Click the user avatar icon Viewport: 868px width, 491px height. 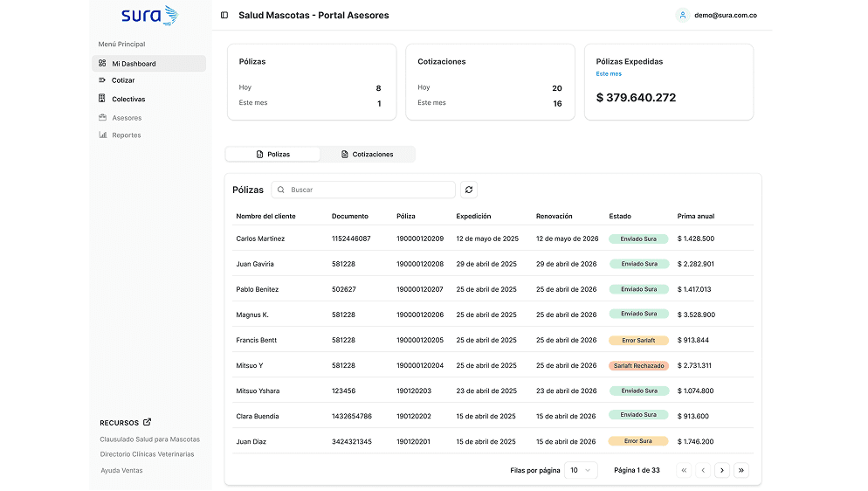[683, 15]
